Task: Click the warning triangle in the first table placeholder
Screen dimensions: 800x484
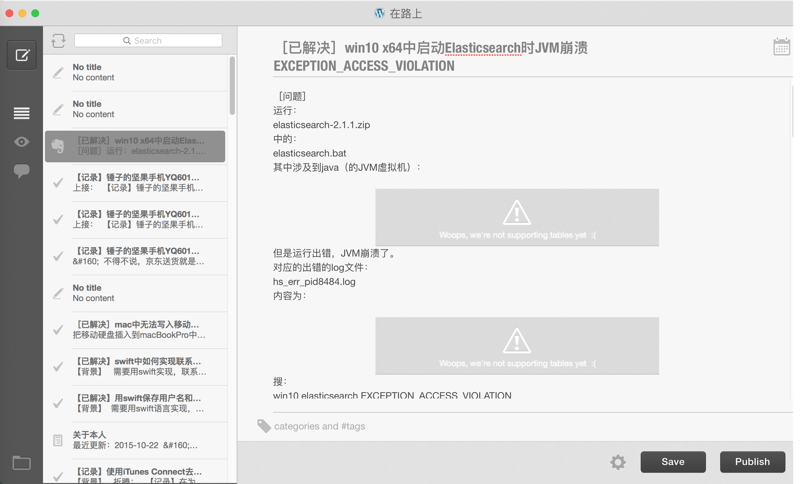Action: [516, 212]
